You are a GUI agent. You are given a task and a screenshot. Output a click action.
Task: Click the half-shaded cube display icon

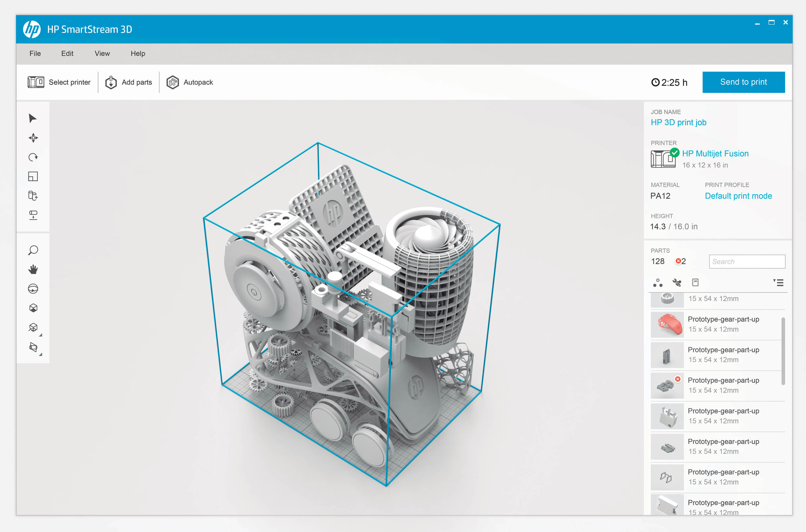(33, 308)
